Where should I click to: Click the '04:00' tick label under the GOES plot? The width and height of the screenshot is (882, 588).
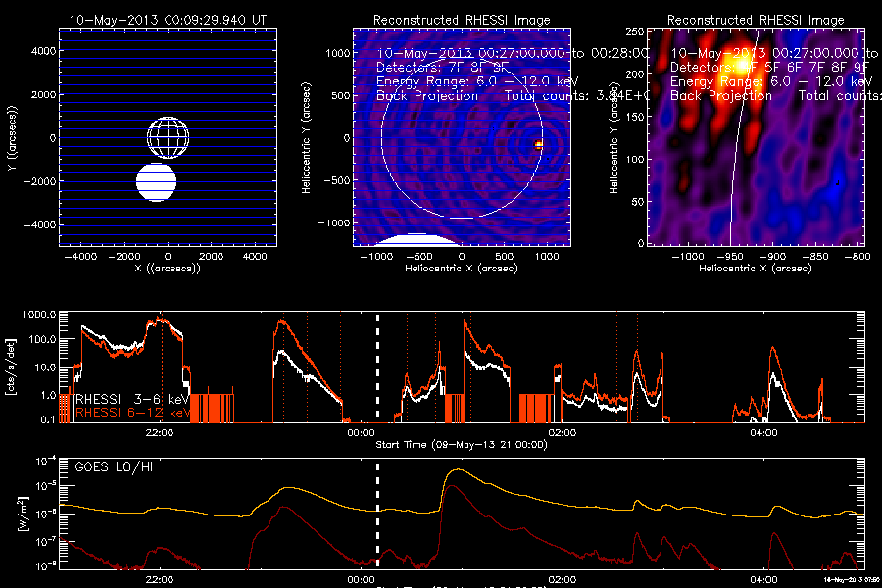(763, 579)
